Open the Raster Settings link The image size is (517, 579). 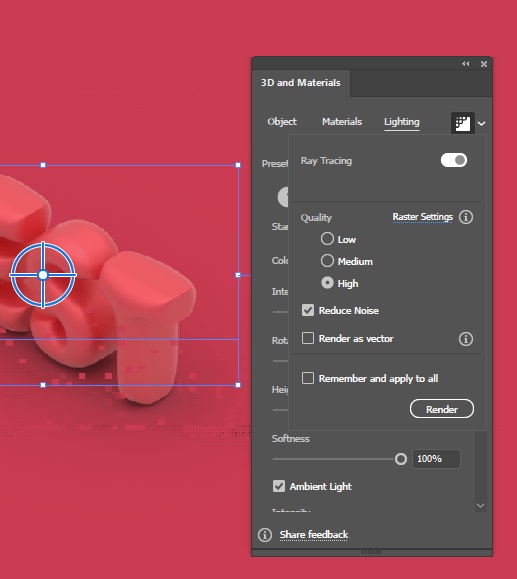(x=422, y=217)
